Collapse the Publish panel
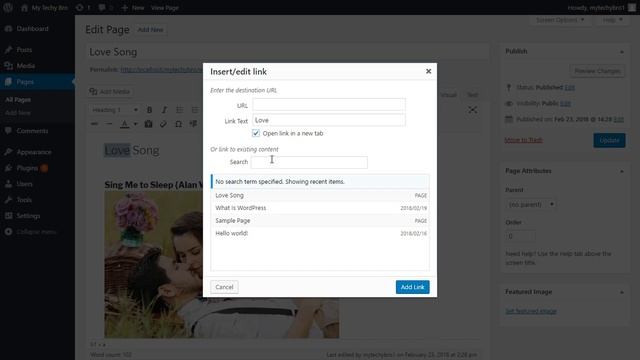The image size is (640, 360). click(622, 52)
